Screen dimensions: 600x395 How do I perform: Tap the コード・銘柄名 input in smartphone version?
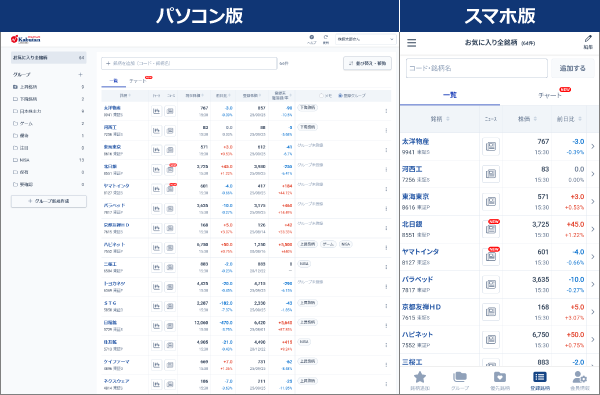tap(477, 68)
